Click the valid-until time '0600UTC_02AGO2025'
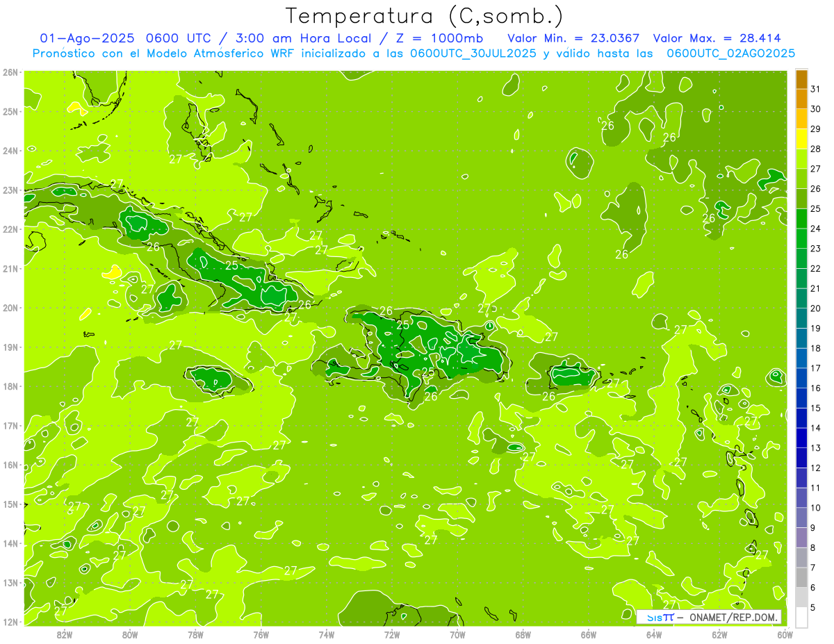 click(731, 53)
